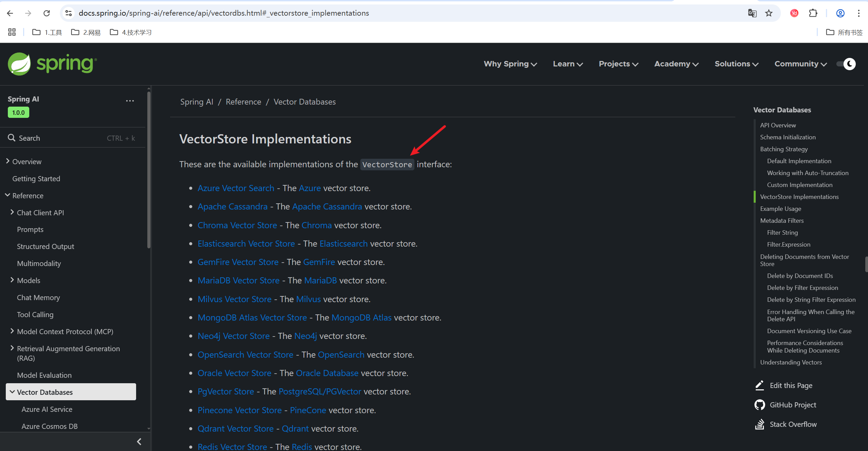Open the browser Extensions puzzle icon
This screenshot has height=451, width=868.
click(x=813, y=13)
